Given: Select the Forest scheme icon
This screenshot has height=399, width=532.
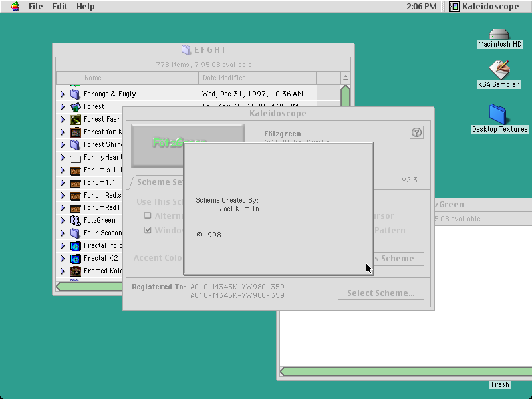Looking at the screenshot, I should (x=75, y=107).
